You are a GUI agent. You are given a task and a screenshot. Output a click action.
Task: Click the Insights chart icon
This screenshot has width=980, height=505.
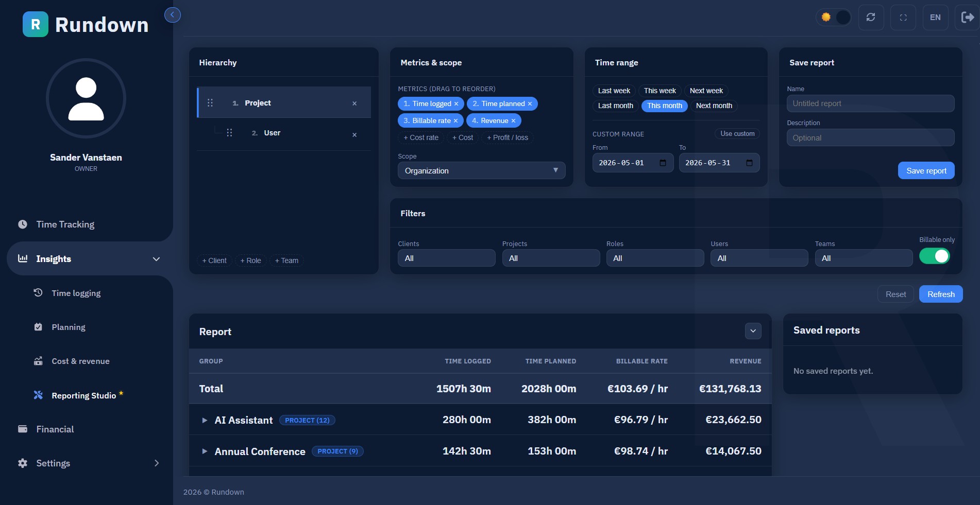(x=23, y=258)
